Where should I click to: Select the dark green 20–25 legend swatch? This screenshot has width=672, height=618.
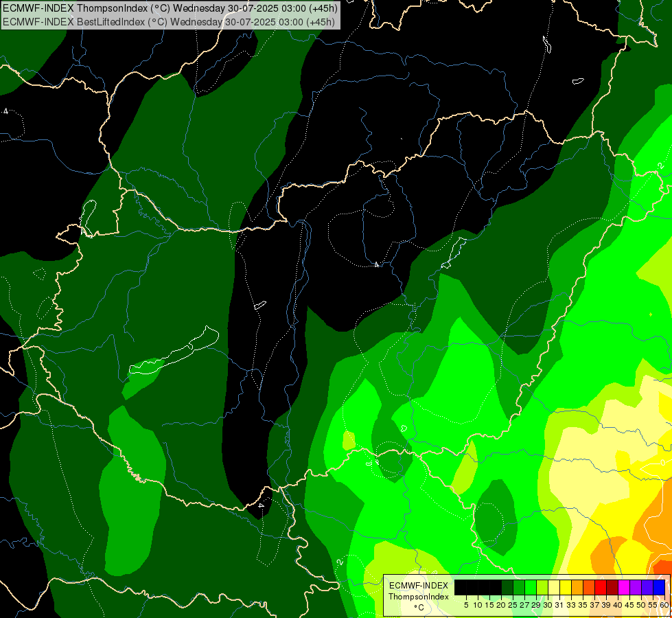click(x=507, y=587)
